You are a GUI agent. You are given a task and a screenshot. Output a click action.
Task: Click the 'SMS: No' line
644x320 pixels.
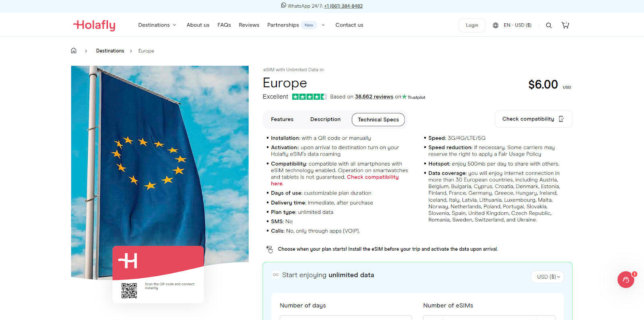click(x=282, y=222)
